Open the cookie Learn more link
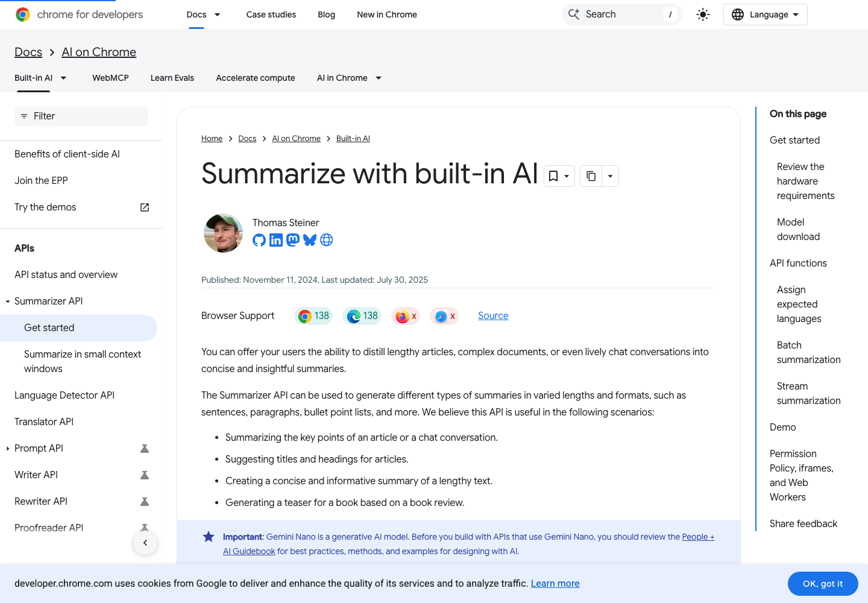868x603 pixels. point(555,583)
